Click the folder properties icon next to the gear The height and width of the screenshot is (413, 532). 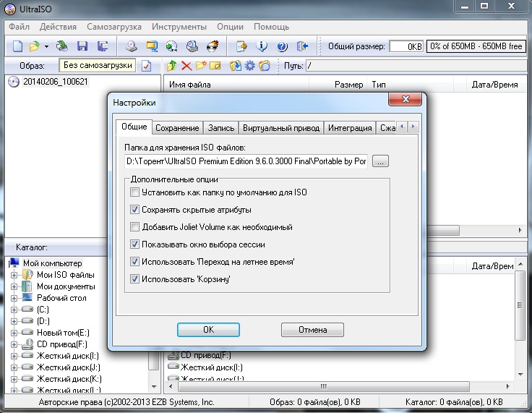point(265,66)
